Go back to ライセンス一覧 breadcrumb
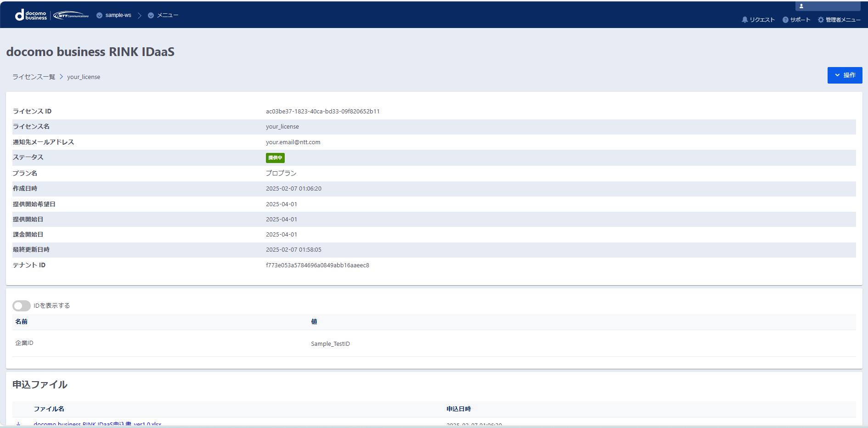Image resolution: width=868 pixels, height=428 pixels. click(x=34, y=77)
